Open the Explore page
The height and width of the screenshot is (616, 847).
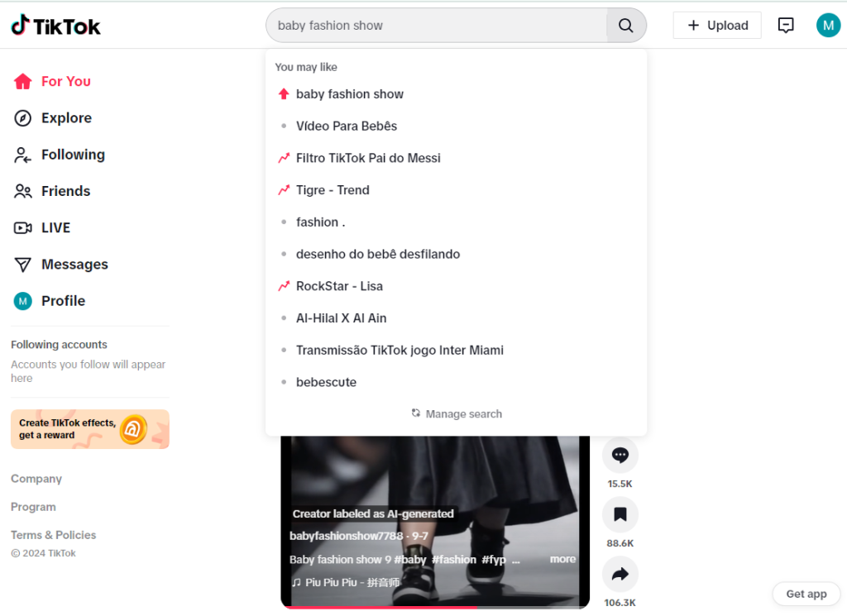coord(66,118)
